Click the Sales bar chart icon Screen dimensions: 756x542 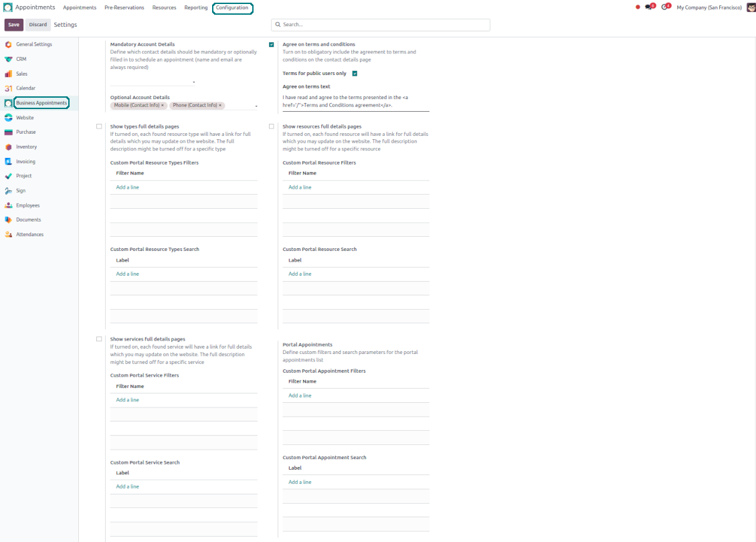(x=8, y=74)
